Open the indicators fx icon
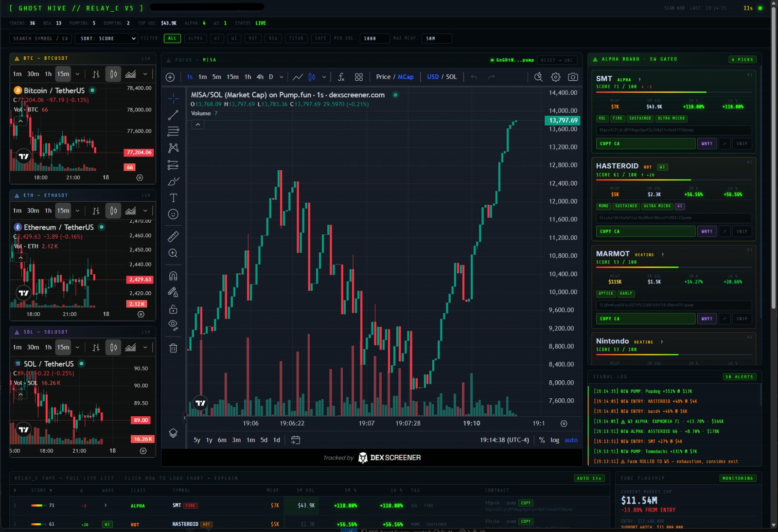The width and height of the screenshot is (778, 532). coord(341,77)
